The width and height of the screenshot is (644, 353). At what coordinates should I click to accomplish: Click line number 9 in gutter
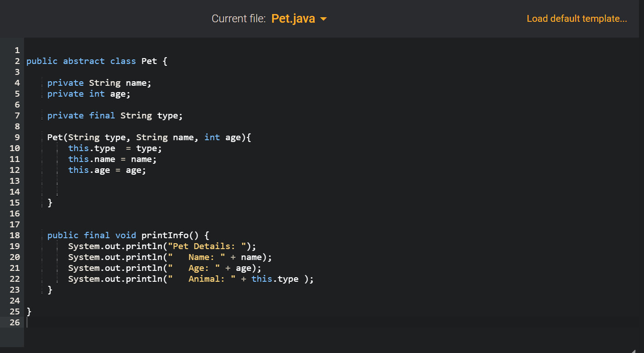17,137
